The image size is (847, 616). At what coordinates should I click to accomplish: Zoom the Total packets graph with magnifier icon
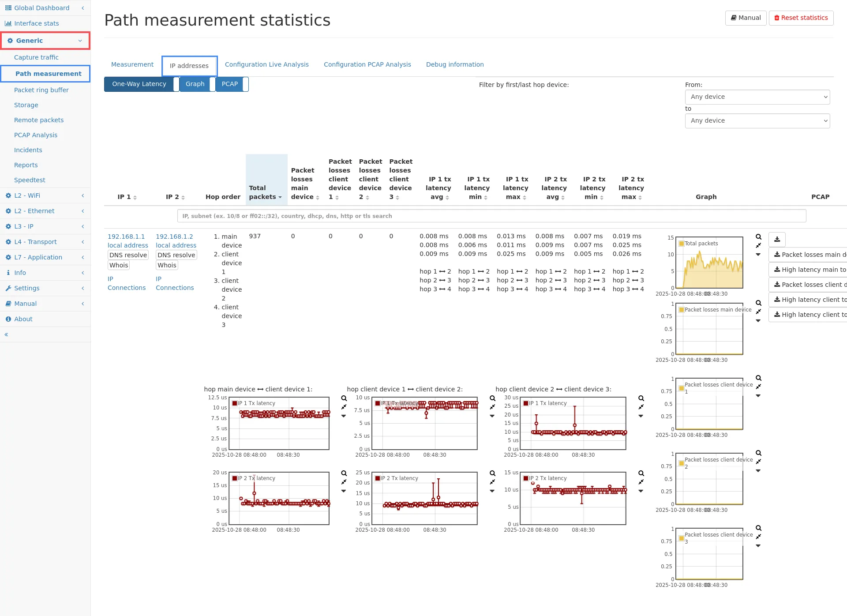pos(758,237)
